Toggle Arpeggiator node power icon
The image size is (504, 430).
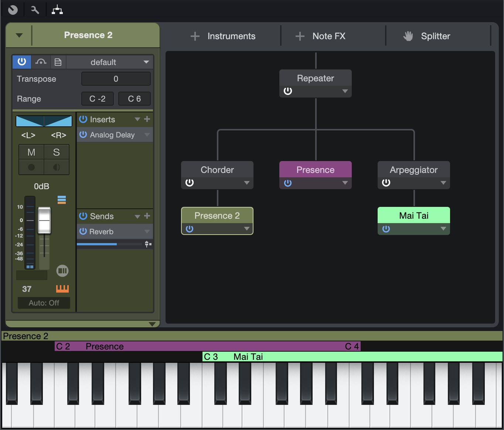(386, 182)
